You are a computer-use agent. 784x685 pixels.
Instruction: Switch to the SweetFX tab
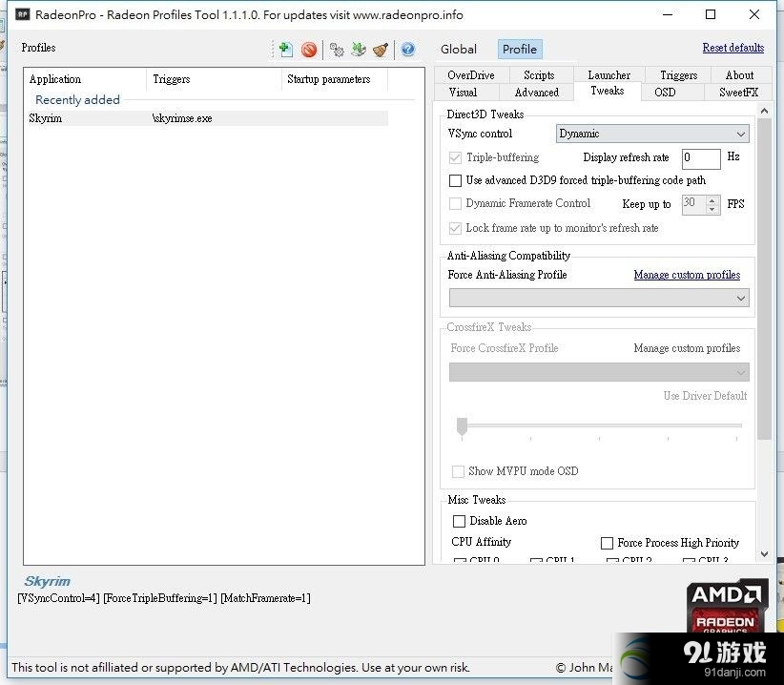tap(738, 92)
